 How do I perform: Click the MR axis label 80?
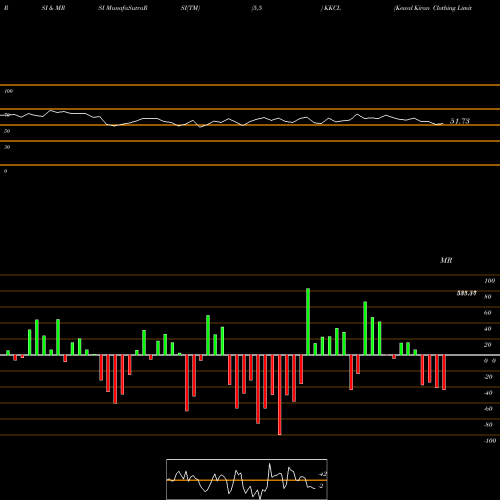coord(488,297)
